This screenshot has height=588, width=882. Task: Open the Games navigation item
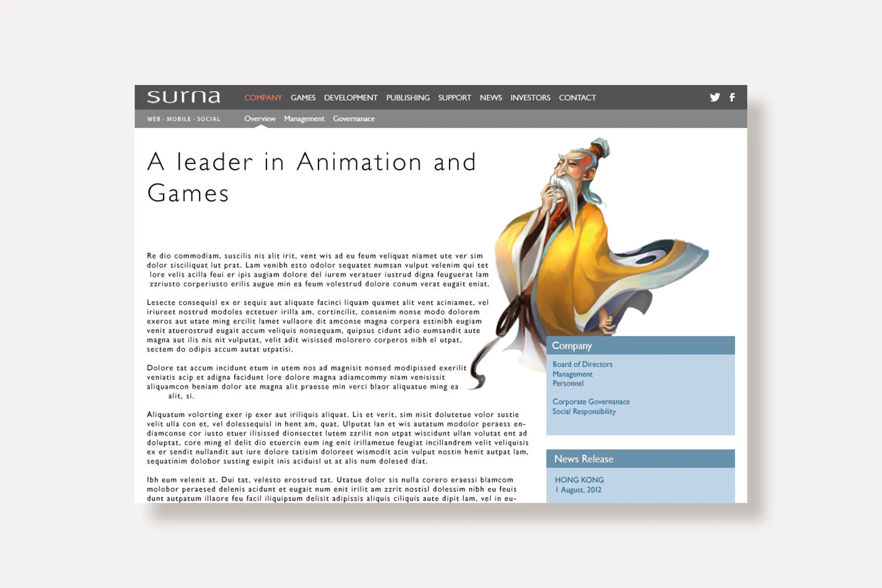[302, 98]
